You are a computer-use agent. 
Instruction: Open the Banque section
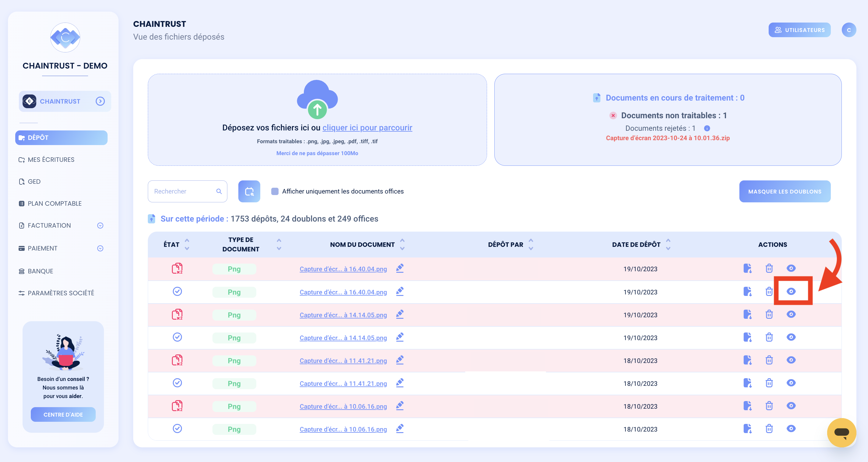[x=36, y=271]
